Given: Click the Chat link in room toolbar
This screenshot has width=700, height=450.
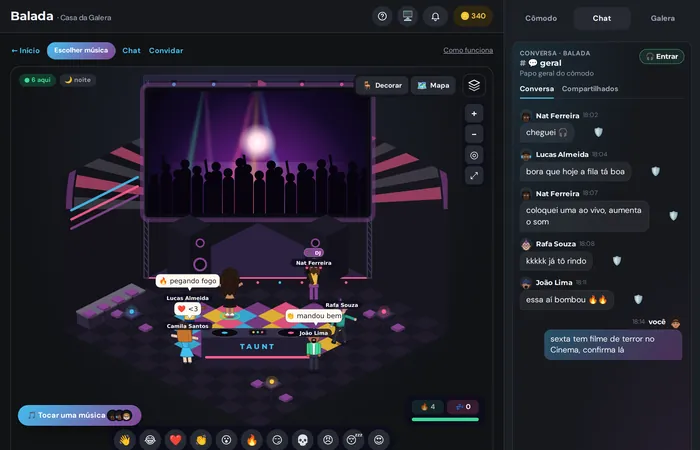Looking at the screenshot, I should point(131,50).
